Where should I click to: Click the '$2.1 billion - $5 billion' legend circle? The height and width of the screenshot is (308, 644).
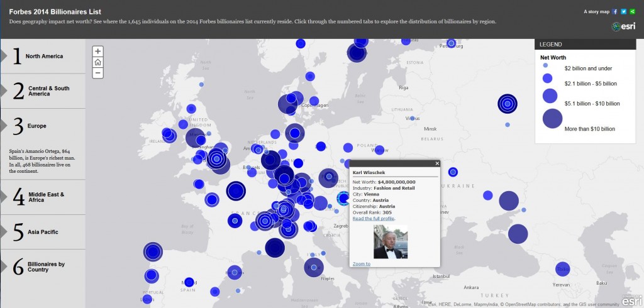pos(547,79)
